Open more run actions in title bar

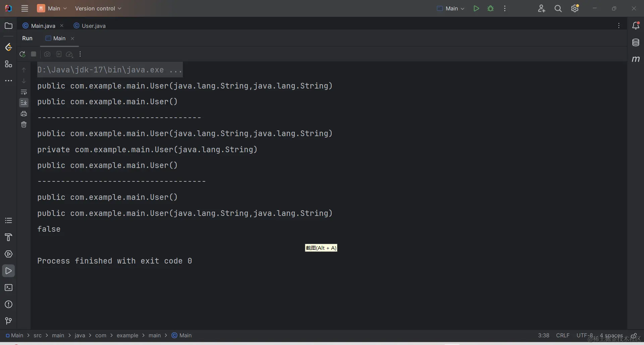coord(505,8)
